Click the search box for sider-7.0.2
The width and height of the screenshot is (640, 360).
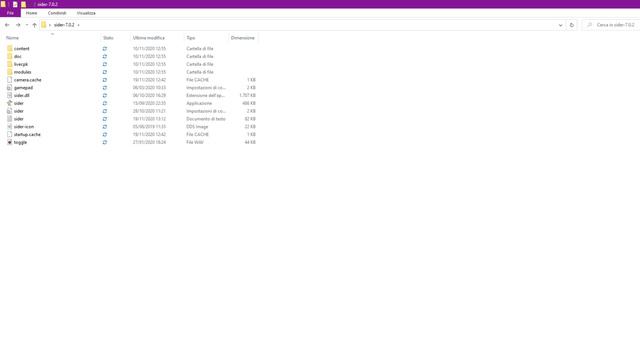click(611, 25)
